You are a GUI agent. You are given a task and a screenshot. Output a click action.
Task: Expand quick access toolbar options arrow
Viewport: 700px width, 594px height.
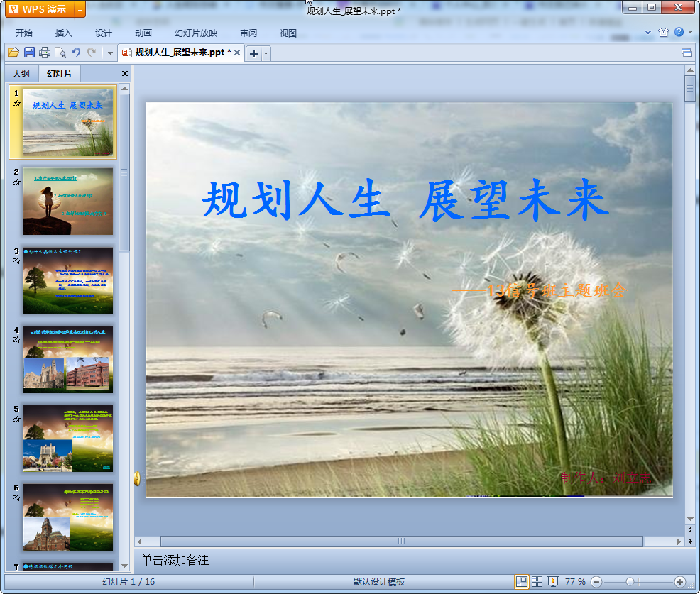click(x=110, y=53)
